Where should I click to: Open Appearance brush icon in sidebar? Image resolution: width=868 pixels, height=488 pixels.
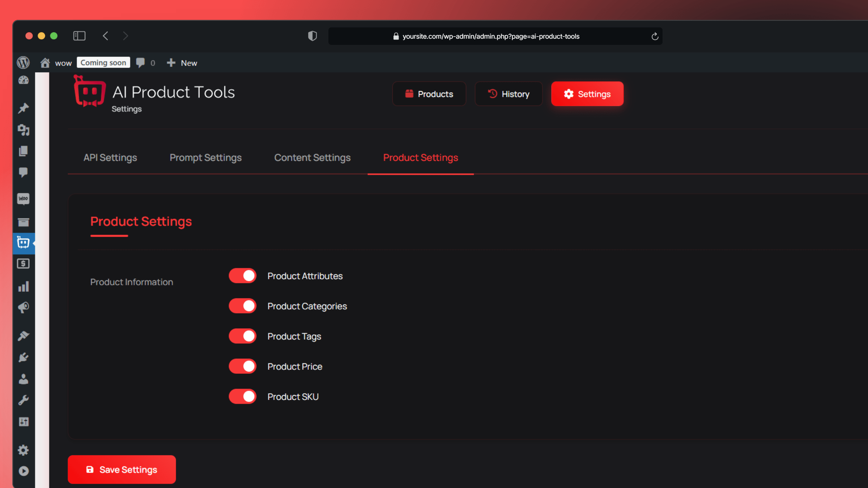(x=24, y=336)
